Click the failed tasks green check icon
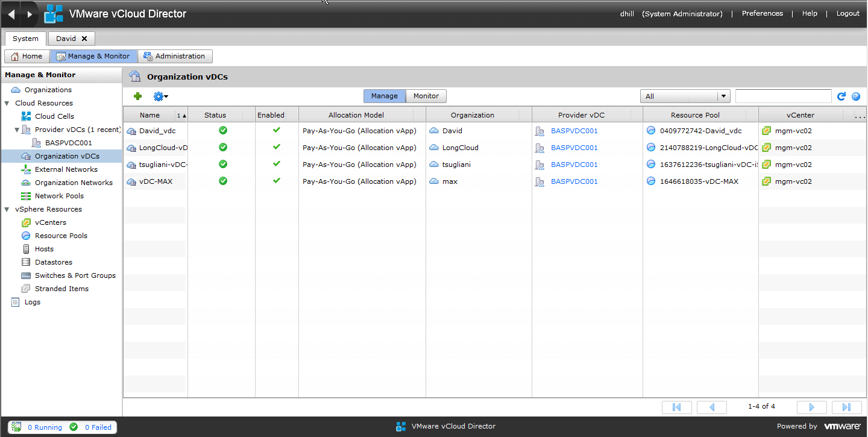The image size is (868, 437). 74,427
